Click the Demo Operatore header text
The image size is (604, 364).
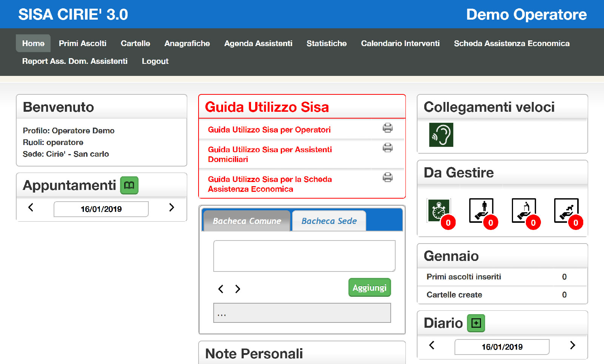(526, 15)
